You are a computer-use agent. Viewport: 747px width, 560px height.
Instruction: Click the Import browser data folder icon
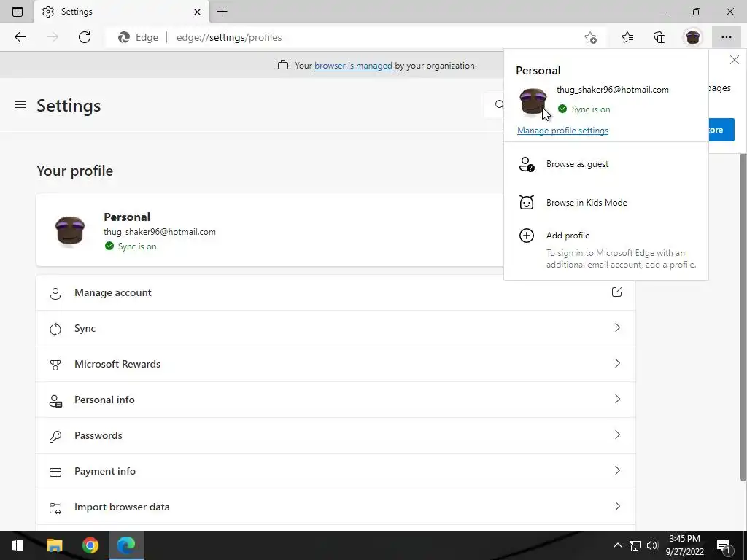pos(55,508)
